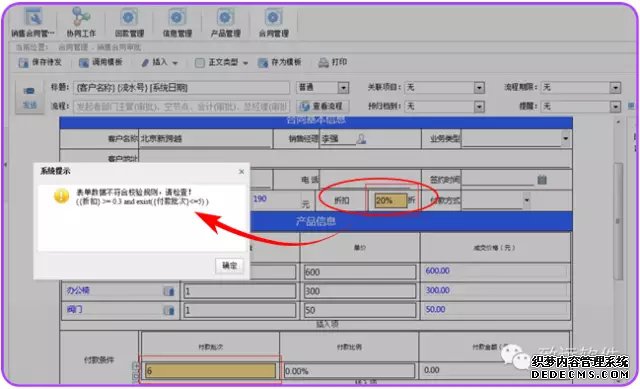Close the 系统提示 dialog with X
Image resolution: width=640 pixels, height=389 pixels.
point(241,171)
